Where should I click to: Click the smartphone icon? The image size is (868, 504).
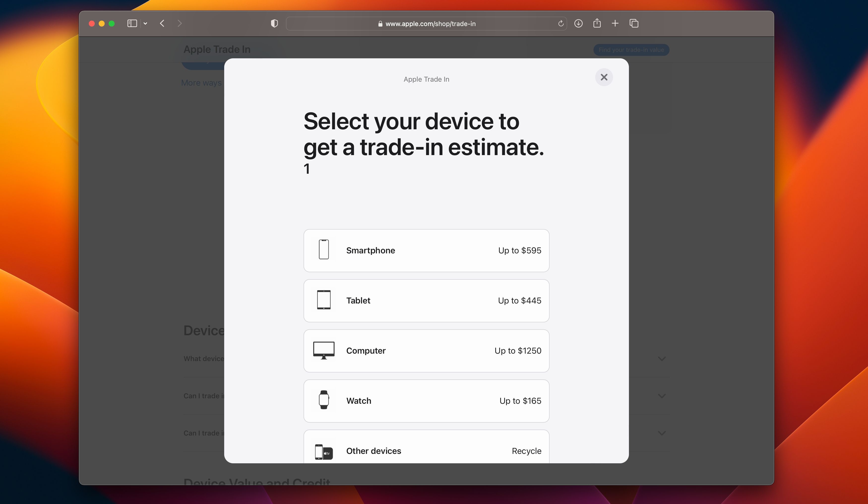[x=324, y=250]
